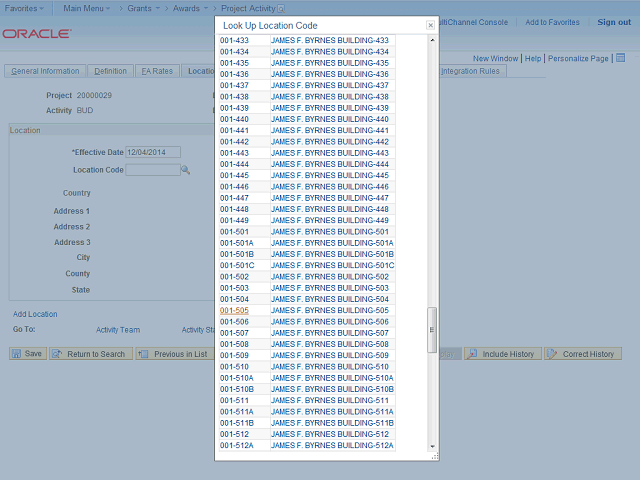Select location code 001-505

click(234, 310)
